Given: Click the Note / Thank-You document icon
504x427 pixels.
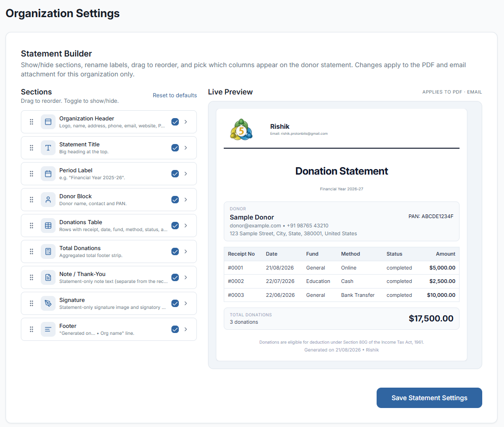Looking at the screenshot, I should click(48, 277).
